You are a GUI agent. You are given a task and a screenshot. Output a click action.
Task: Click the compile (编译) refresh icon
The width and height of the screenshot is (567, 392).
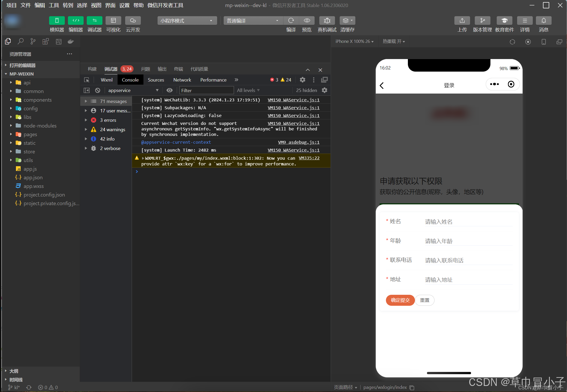[291, 21]
